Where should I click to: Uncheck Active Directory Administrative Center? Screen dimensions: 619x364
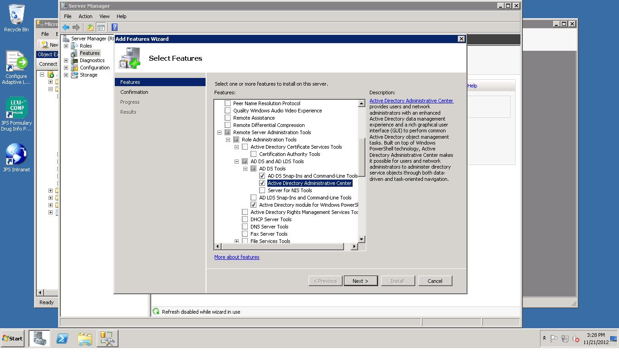262,183
